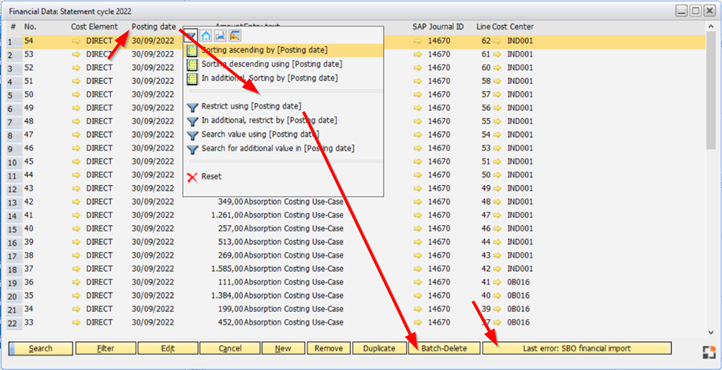
Task: Click the print icon in popup toolbar
Action: [221, 35]
